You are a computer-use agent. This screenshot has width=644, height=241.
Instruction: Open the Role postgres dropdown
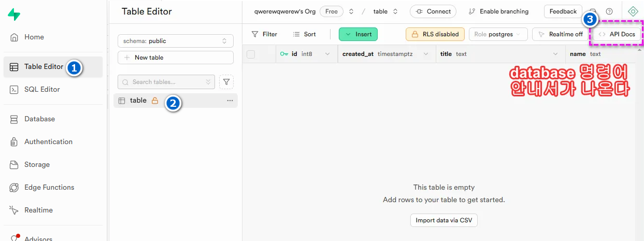pos(498,34)
